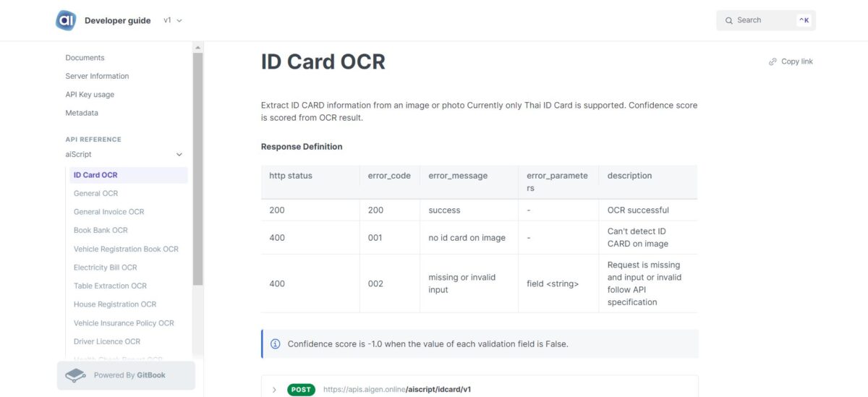Open the Metadata page
868x397 pixels.
pyautogui.click(x=82, y=113)
